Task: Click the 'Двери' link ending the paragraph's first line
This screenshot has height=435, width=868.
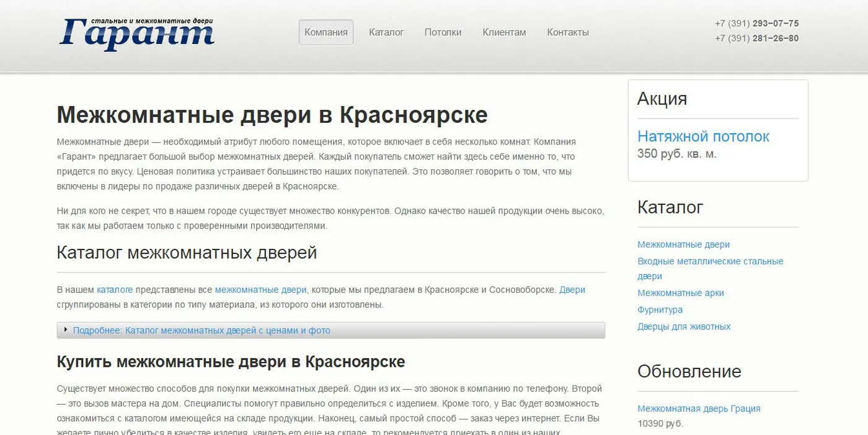Action: click(572, 290)
